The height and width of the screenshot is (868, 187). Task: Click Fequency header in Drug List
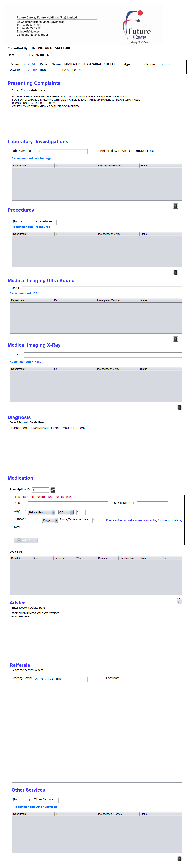(64, 558)
